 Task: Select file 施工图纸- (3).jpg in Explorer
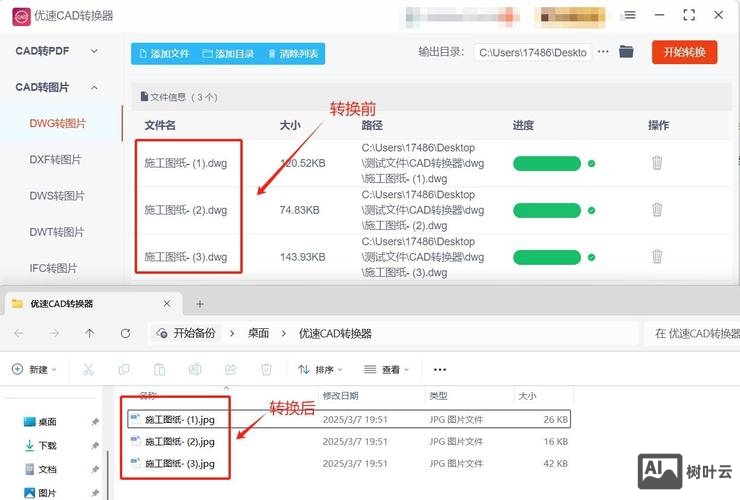(349, 464)
